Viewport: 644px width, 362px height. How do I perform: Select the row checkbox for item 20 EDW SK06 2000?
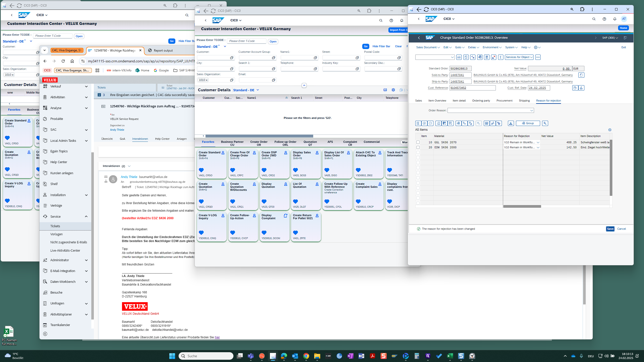pos(418,147)
